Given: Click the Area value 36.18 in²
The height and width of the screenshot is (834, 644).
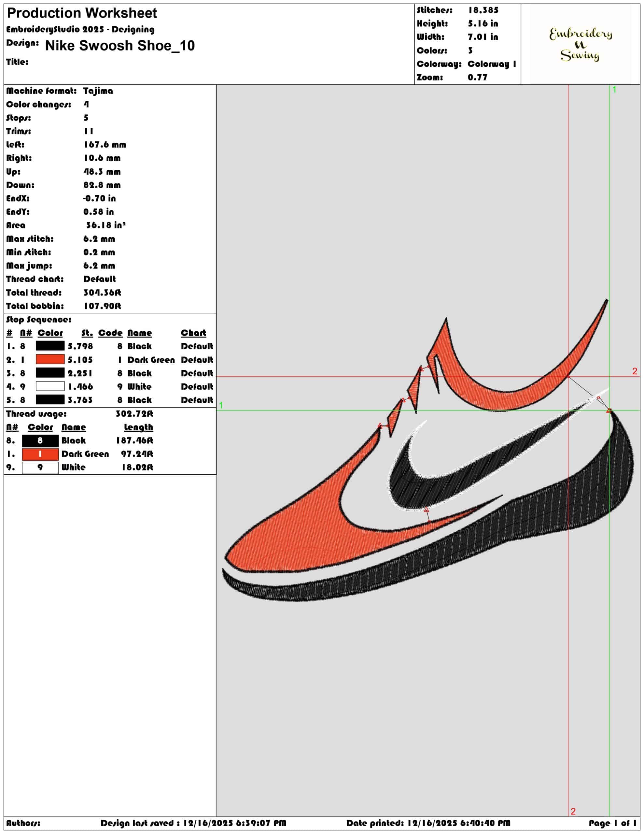Looking at the screenshot, I should tap(106, 225).
